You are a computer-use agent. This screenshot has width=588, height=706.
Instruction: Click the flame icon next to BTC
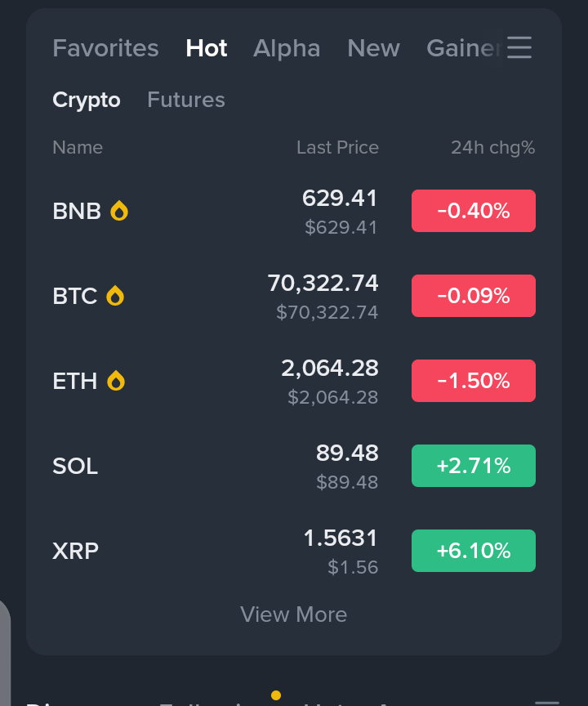[x=115, y=296]
